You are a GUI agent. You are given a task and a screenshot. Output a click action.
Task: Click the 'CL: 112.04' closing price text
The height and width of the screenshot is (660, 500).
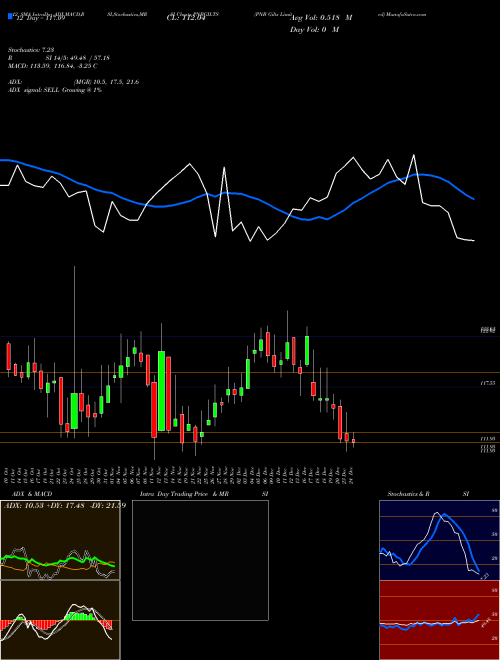(186, 18)
